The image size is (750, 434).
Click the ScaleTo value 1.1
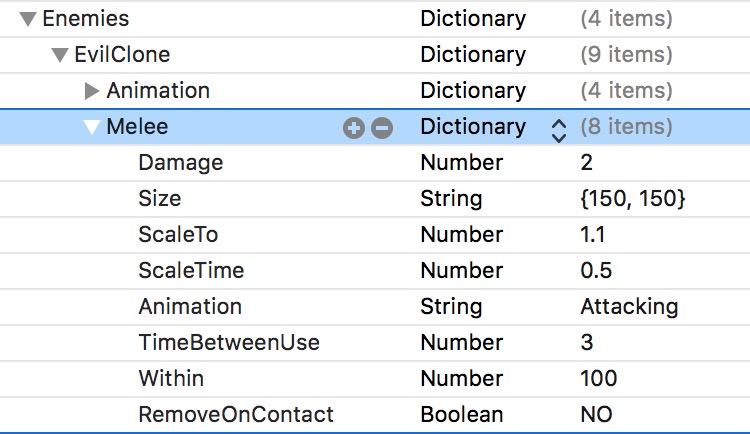click(592, 235)
